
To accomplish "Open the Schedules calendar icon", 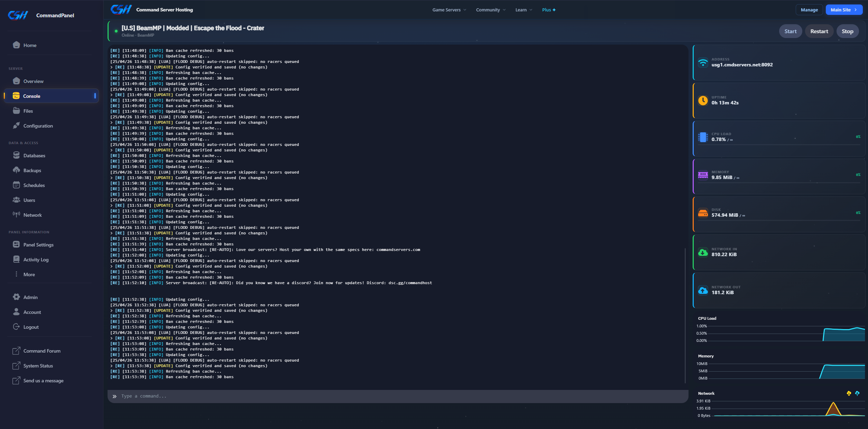I will pos(16,185).
